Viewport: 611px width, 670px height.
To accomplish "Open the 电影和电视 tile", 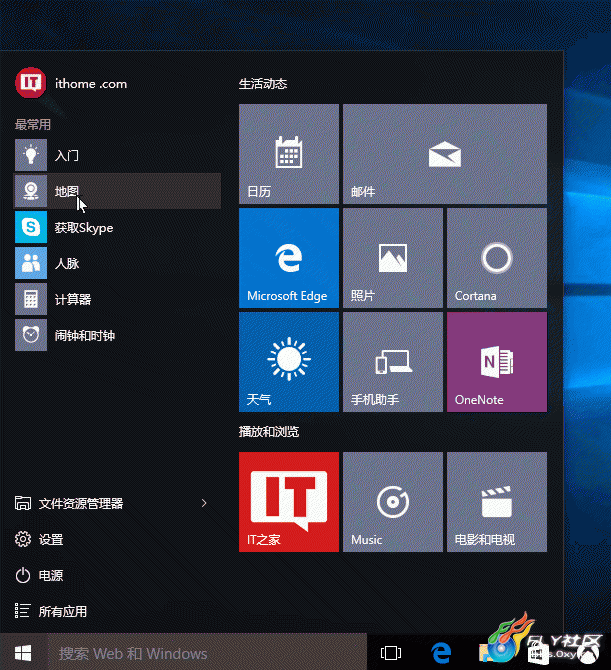I will click(x=497, y=502).
